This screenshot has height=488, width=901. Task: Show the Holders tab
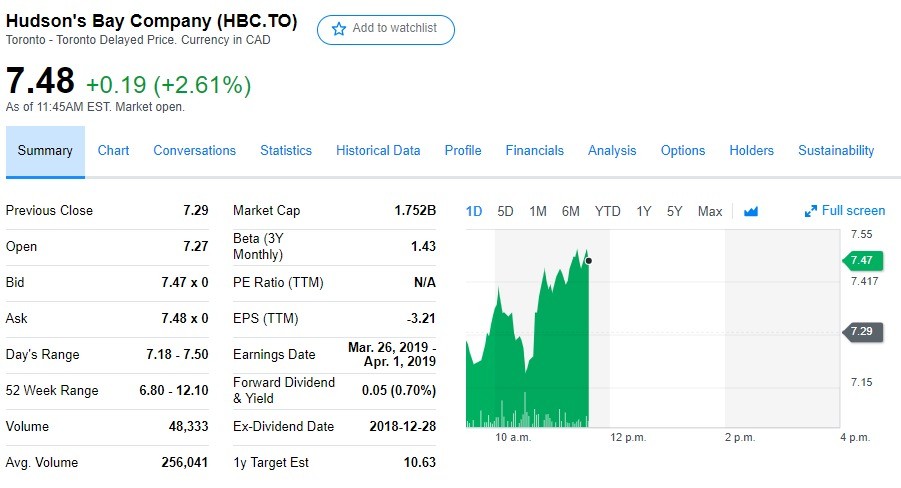pyautogui.click(x=751, y=151)
